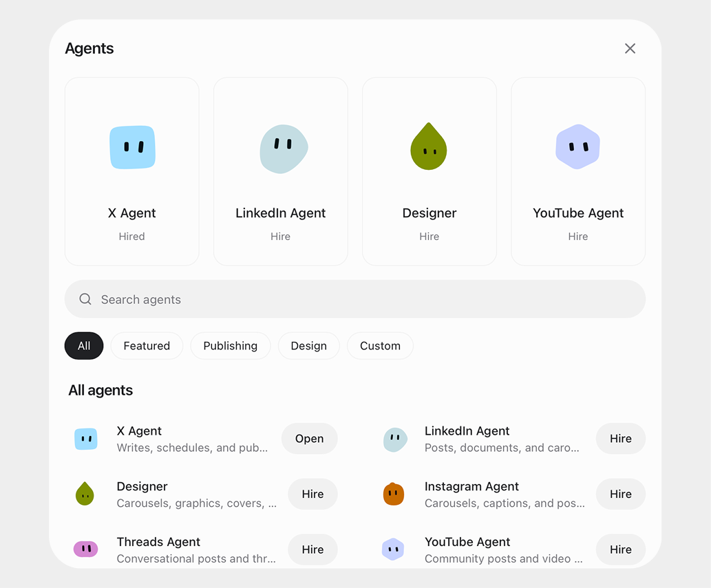This screenshot has height=588, width=711.
Task: Click the Agents dialog title
Action: pyautogui.click(x=89, y=48)
